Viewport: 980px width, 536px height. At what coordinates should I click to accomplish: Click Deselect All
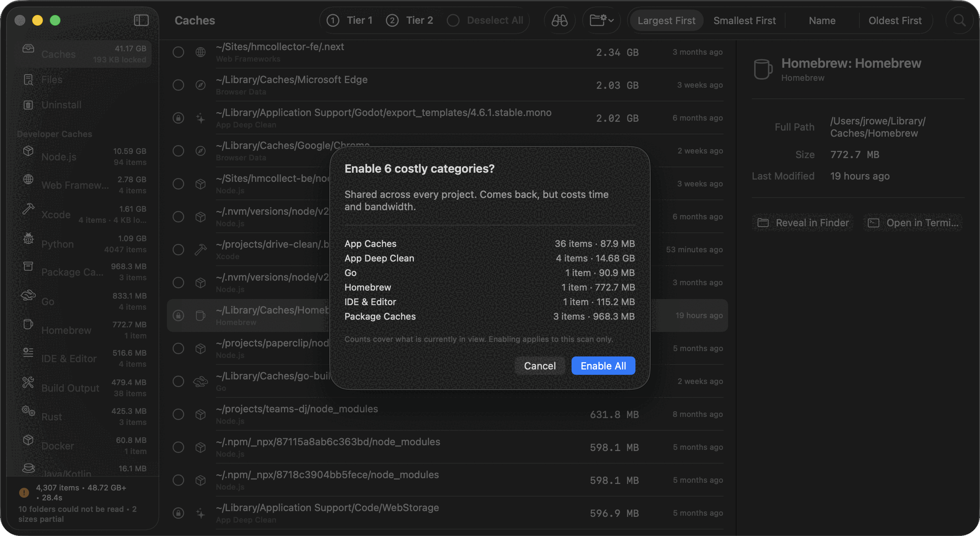(485, 20)
